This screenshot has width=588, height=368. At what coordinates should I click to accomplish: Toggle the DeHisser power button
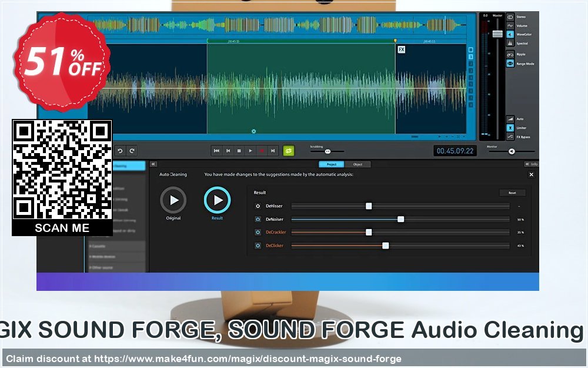258,206
